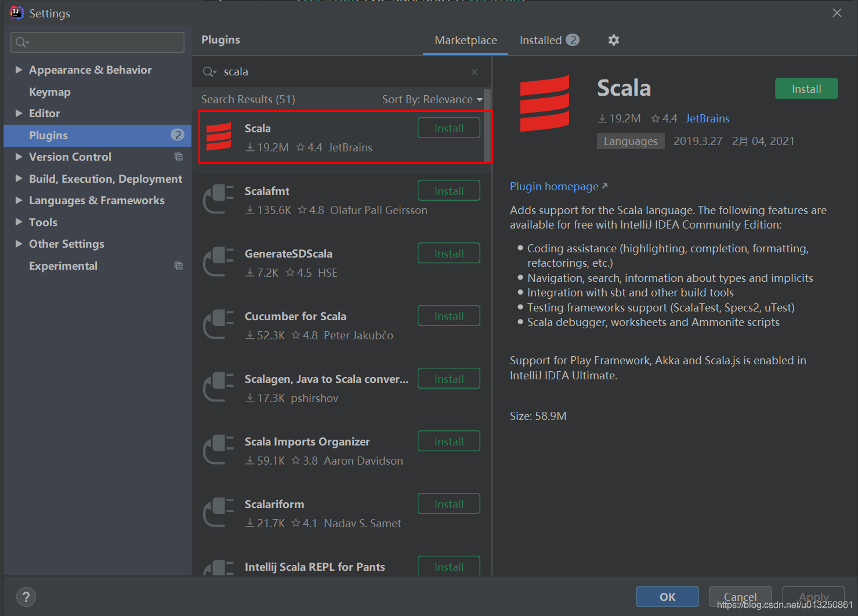Install Scala from the details panel
This screenshot has width=858, height=616.
coord(806,89)
